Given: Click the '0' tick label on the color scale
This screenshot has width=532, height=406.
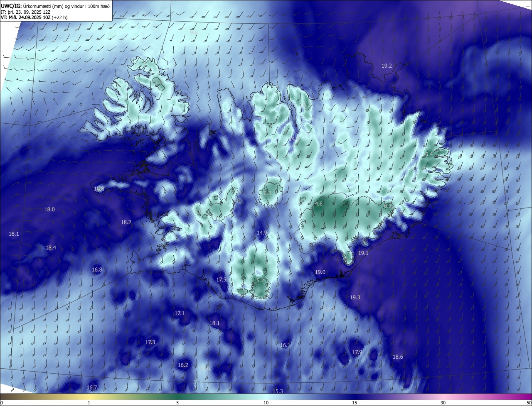Looking at the screenshot, I should pyautogui.click(x=2, y=403).
